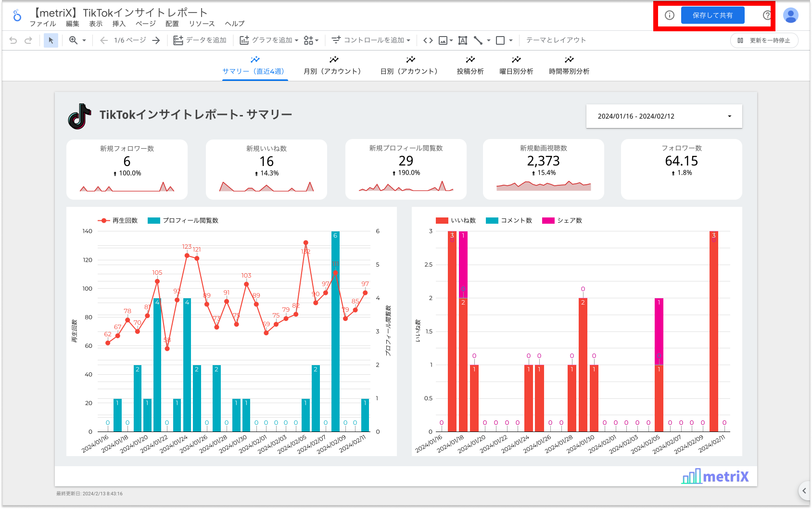
Task: Switch to 投稿分析 tab
Action: 470,66
